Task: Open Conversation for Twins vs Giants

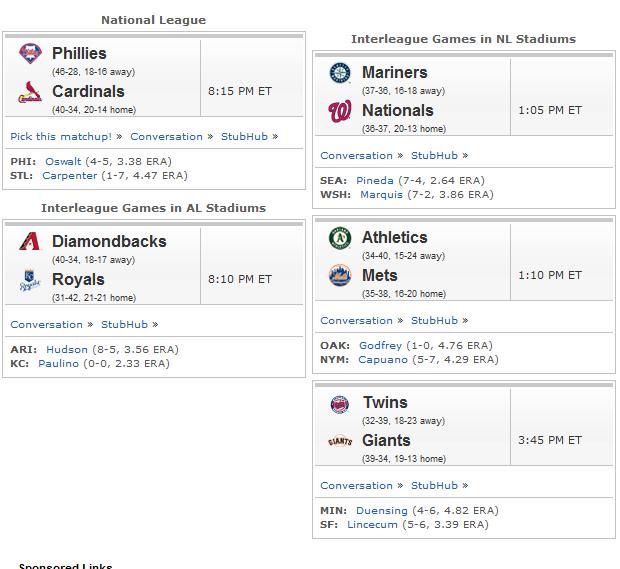Action: pyautogui.click(x=357, y=485)
